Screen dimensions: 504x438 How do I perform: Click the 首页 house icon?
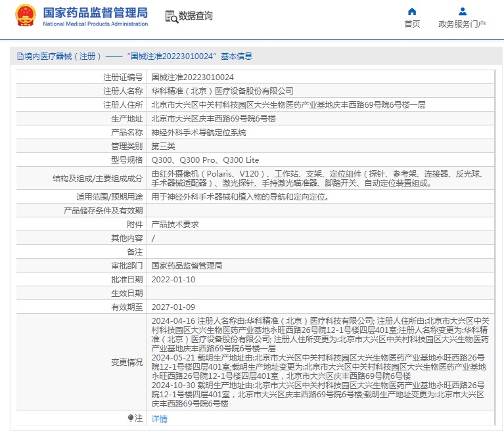coord(412,11)
